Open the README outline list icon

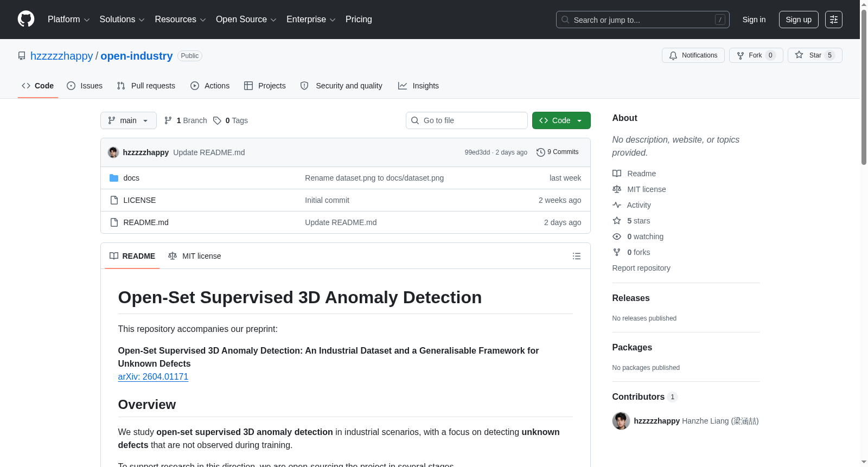[x=577, y=256]
